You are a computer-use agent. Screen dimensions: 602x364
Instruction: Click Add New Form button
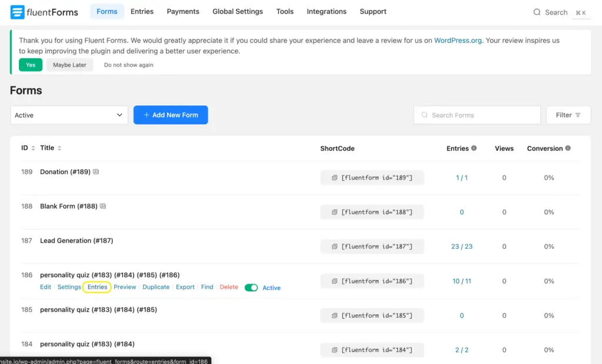170,115
